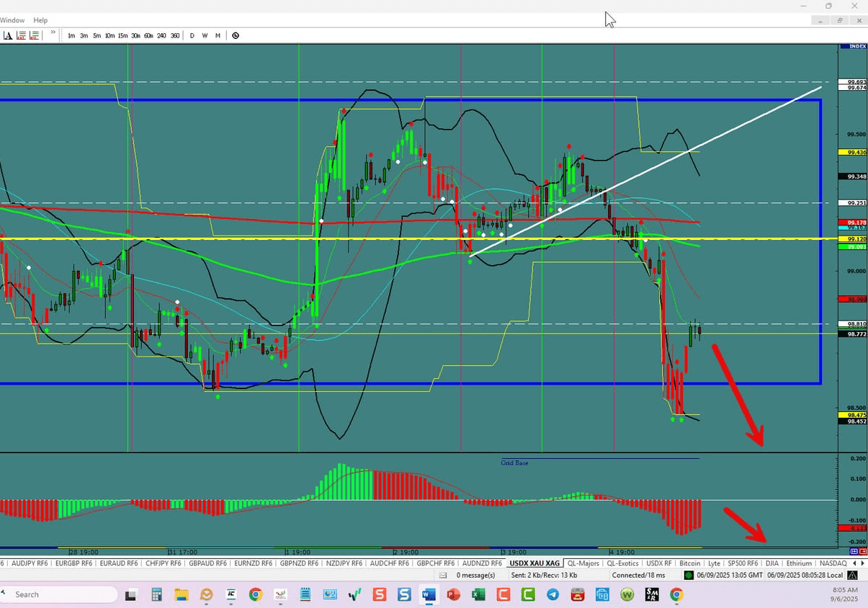Image resolution: width=868 pixels, height=608 pixels.
Task: Open the Window menu
Action: tap(12, 19)
